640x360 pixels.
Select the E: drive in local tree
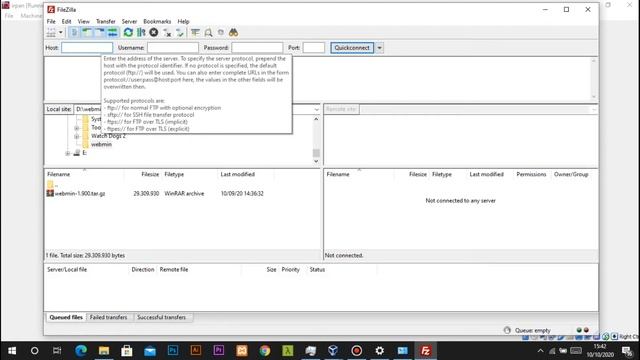point(84,153)
